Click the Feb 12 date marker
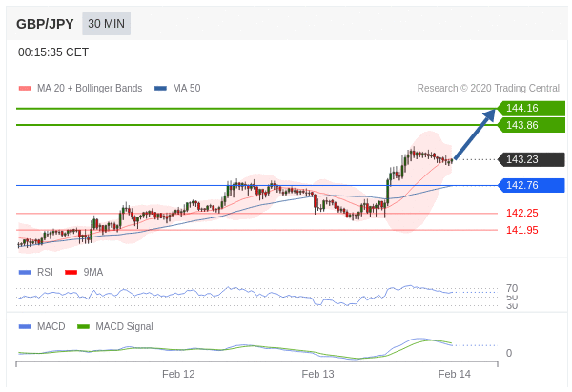 pos(178,374)
